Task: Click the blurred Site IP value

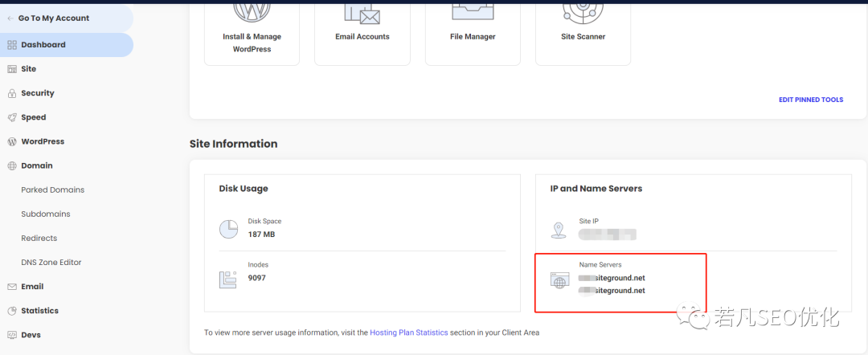Action: click(x=608, y=235)
